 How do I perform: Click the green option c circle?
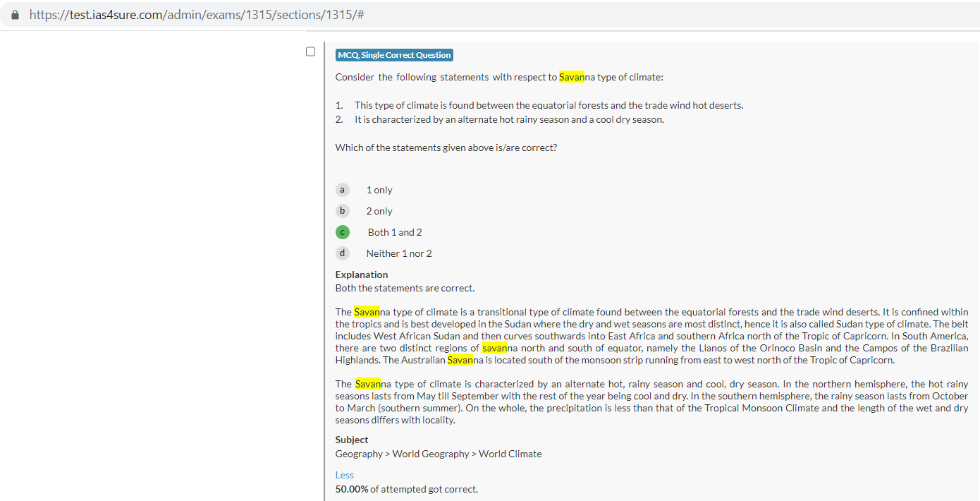coord(343,232)
